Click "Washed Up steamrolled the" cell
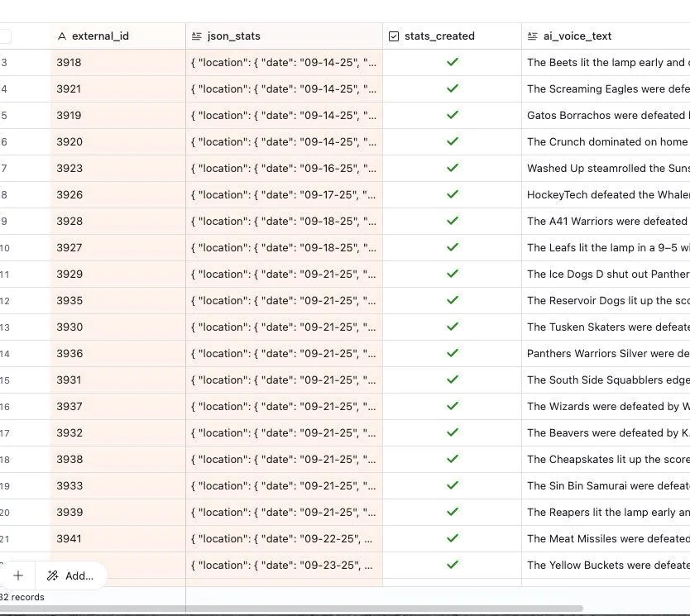 point(606,169)
